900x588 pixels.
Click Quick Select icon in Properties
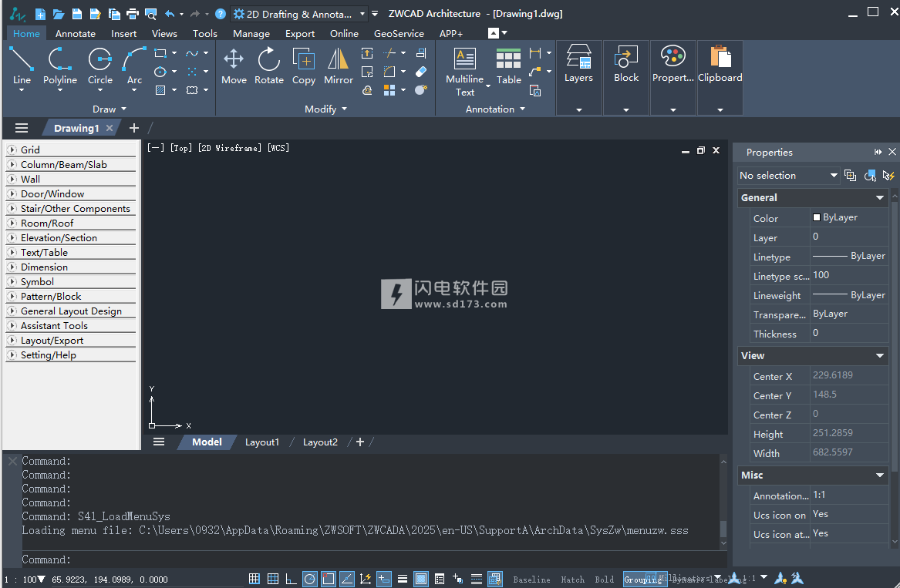pyautogui.click(x=888, y=176)
